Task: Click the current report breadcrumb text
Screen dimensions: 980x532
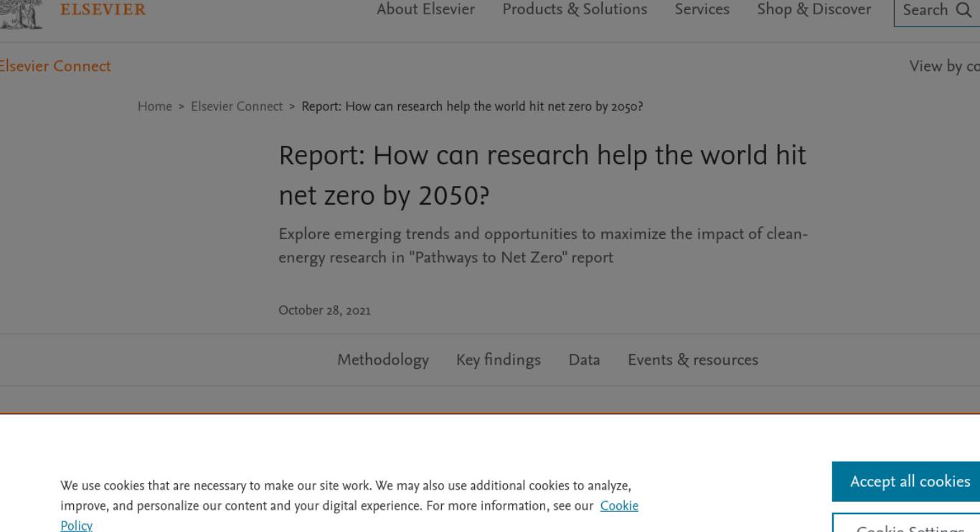Action: pyautogui.click(x=472, y=107)
